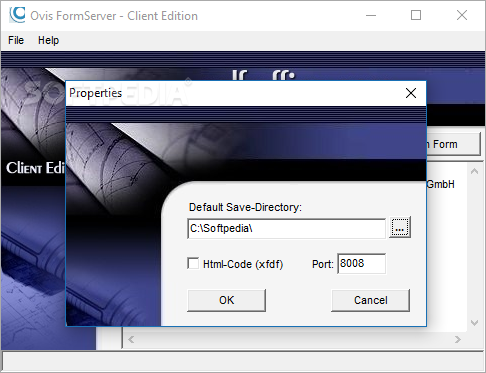The height and width of the screenshot is (373, 486).
Task: Click the scroll up arrow in main window
Action: coord(474,172)
